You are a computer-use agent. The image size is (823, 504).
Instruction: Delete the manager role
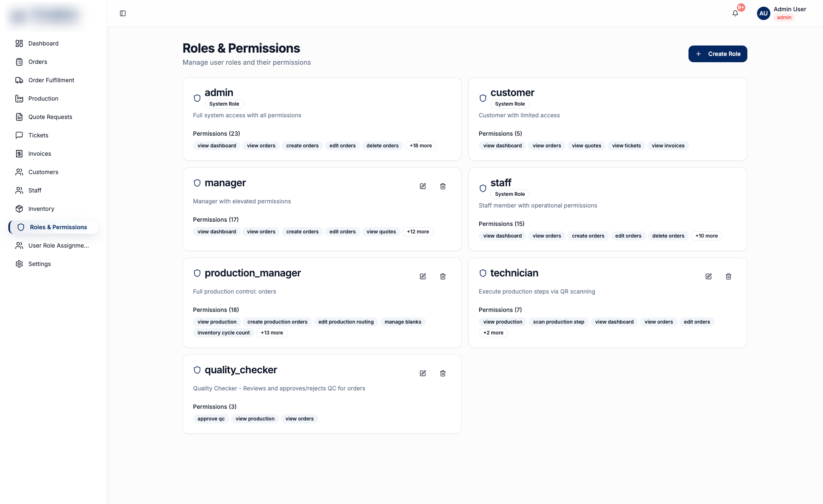pyautogui.click(x=443, y=186)
